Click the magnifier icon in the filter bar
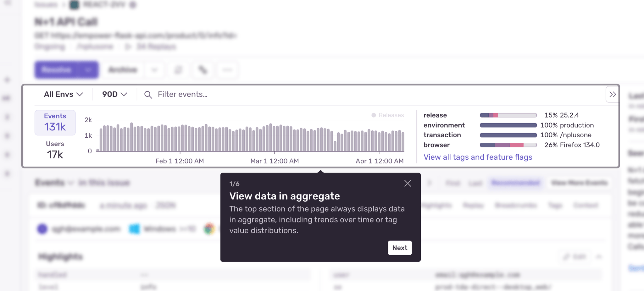 click(x=148, y=95)
